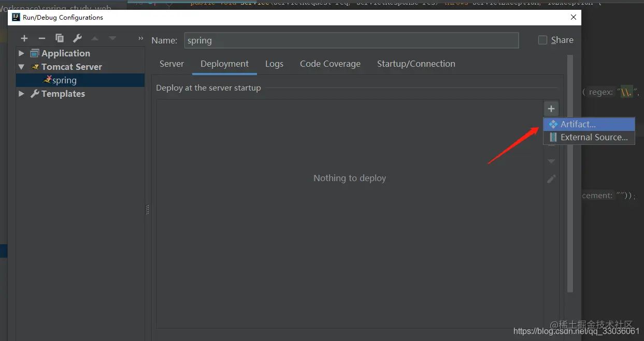Open the Startup/Connection tab
Image resolution: width=644 pixels, height=341 pixels.
pos(416,64)
